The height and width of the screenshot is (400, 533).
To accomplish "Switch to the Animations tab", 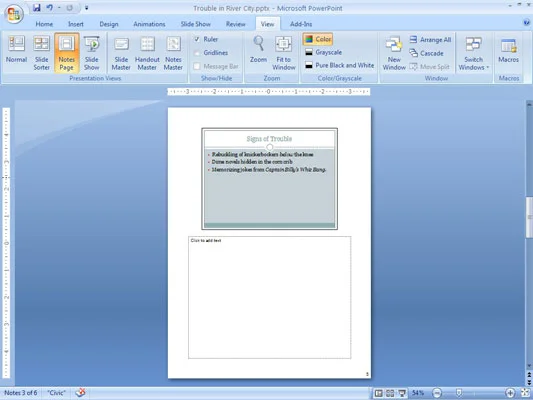I will click(149, 24).
